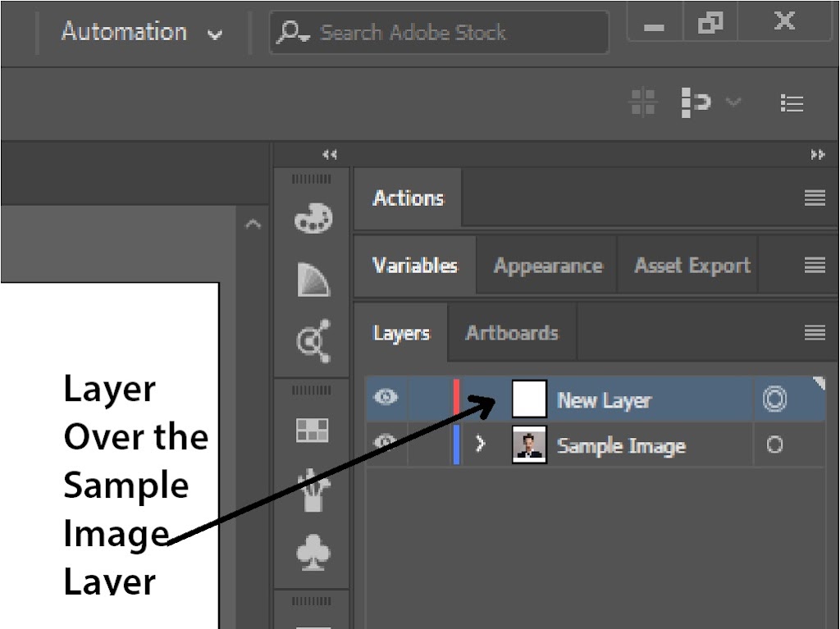Click the list icon in the control bar

(x=792, y=103)
